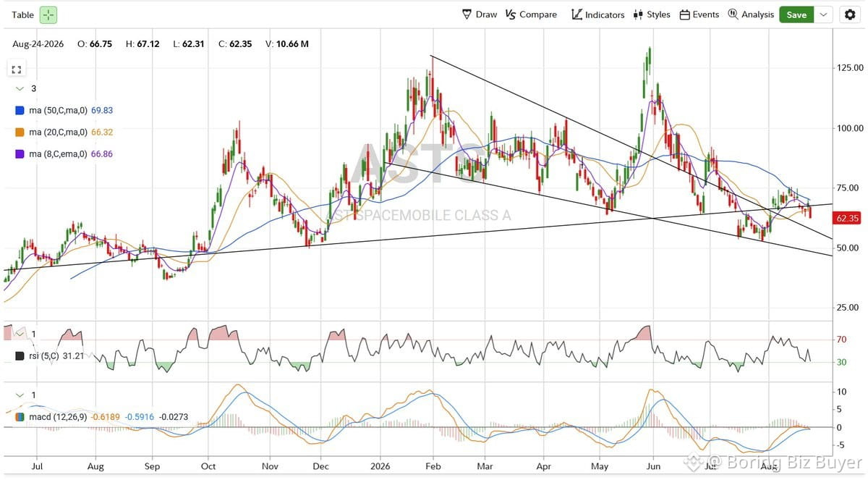Viewport: 868px width, 480px height.
Task: Expand the dropdown arrow beside Save
Action: pos(824,14)
